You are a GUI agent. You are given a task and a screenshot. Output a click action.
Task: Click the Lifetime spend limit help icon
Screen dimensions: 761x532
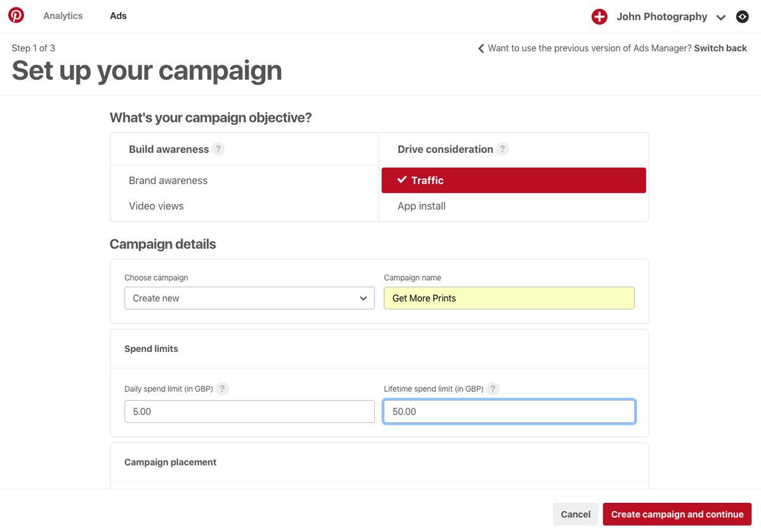tap(493, 389)
